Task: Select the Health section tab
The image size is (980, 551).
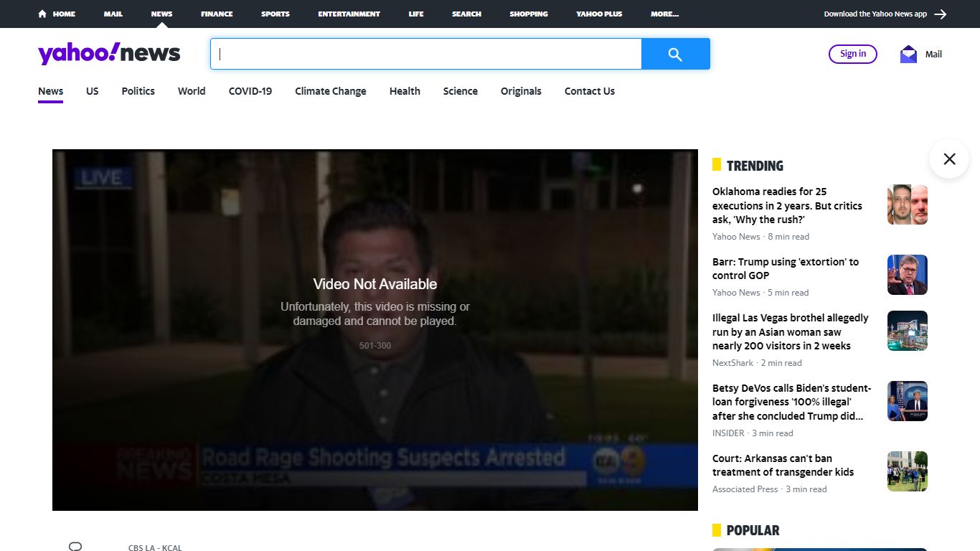Action: click(x=405, y=91)
